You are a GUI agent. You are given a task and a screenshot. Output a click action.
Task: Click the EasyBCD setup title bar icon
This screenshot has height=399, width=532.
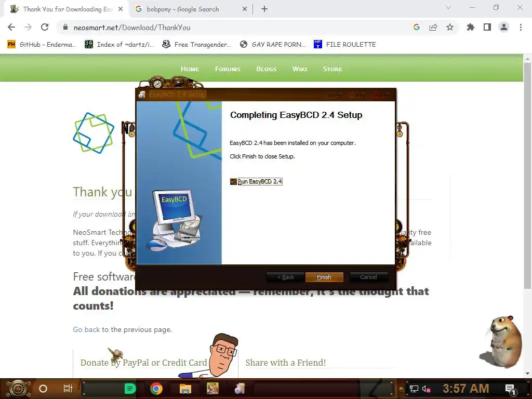(142, 95)
